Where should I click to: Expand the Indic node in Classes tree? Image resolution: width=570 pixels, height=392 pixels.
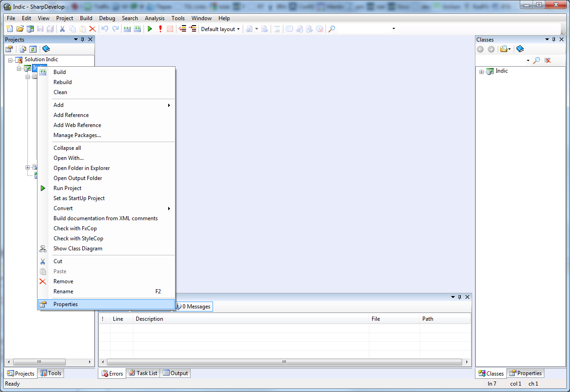click(x=481, y=72)
